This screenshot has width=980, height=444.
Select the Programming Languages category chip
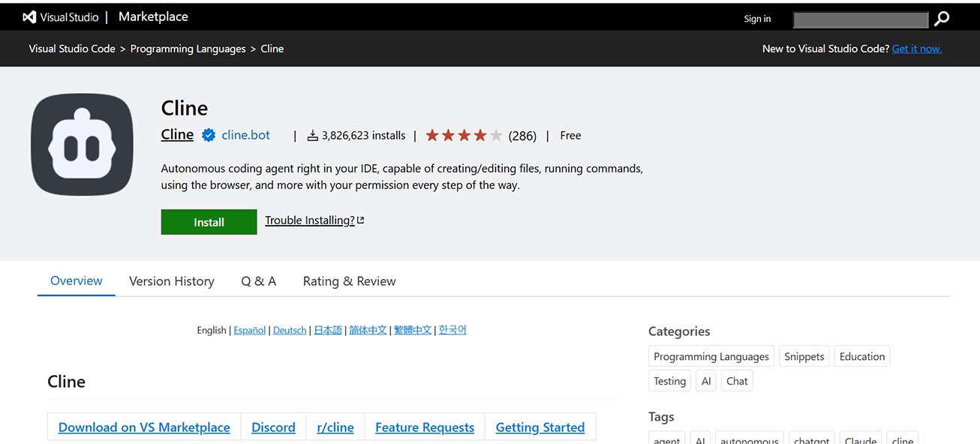pyautogui.click(x=711, y=357)
